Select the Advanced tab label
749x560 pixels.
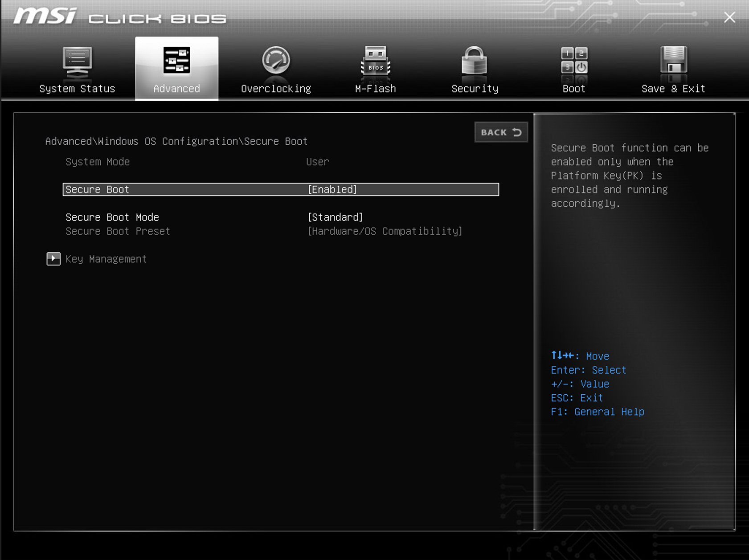[176, 89]
